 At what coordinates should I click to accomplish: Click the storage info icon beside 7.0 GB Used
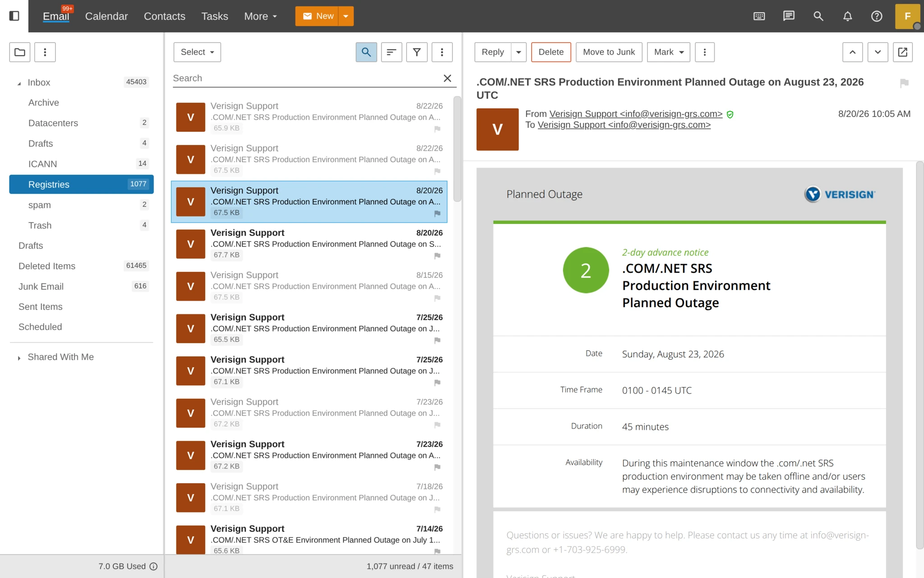(153, 566)
